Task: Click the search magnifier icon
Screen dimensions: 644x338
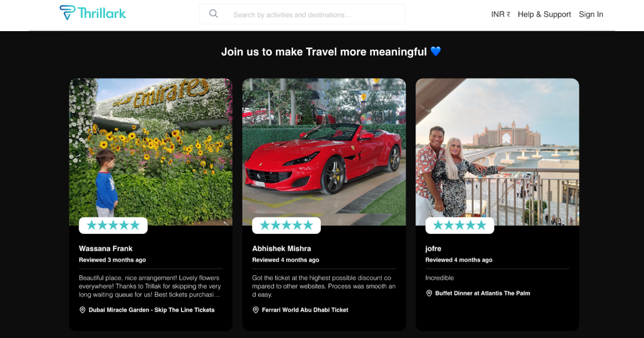Action: click(214, 14)
